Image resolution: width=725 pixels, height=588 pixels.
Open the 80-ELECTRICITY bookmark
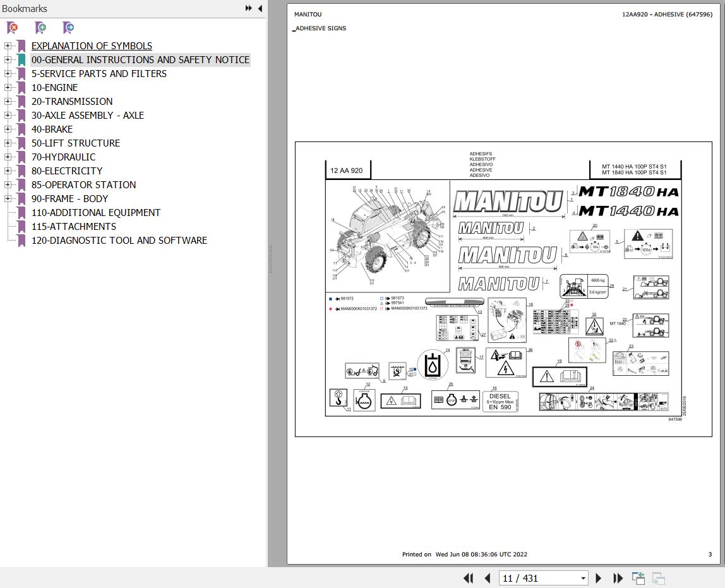click(67, 171)
